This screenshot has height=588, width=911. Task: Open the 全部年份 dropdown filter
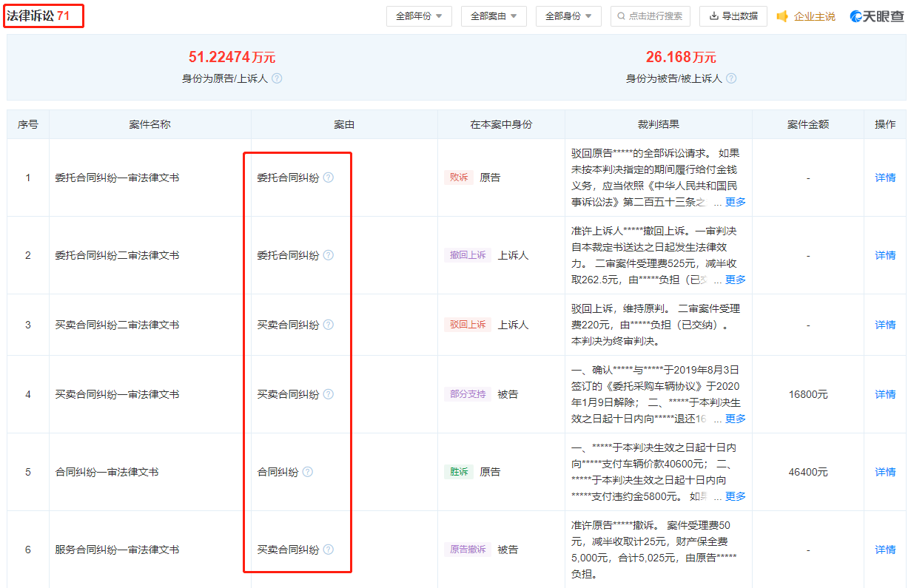pyautogui.click(x=419, y=16)
